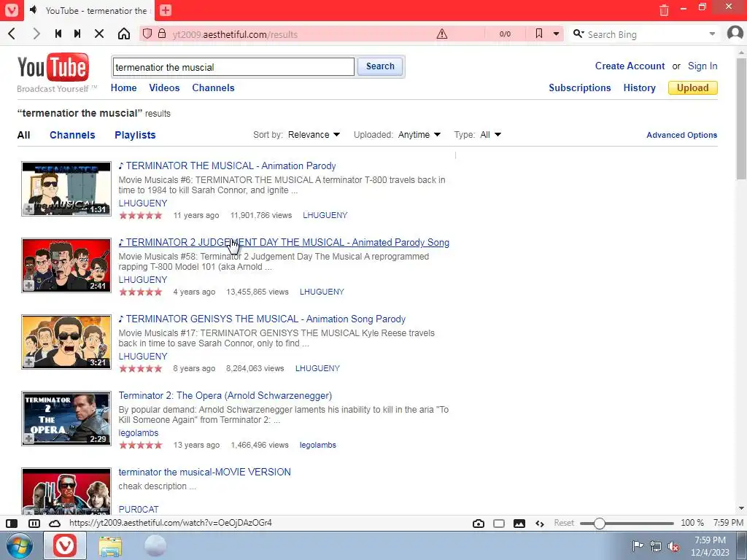Click the new tab plus button
This screenshot has height=560, width=747.
(166, 10)
